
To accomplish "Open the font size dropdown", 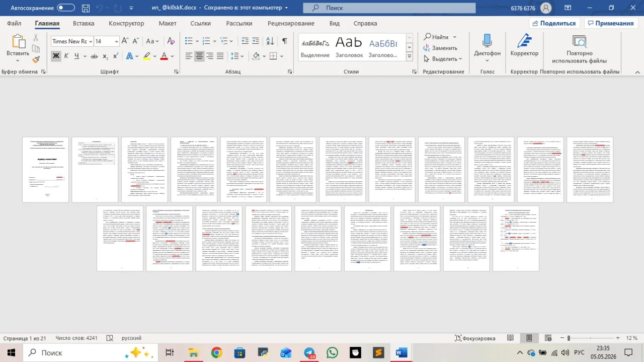I will pos(107,41).
